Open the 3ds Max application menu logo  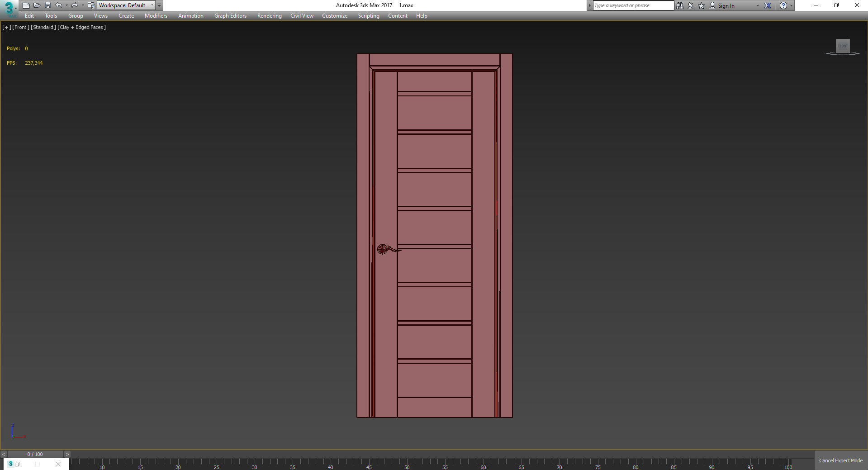[9, 8]
